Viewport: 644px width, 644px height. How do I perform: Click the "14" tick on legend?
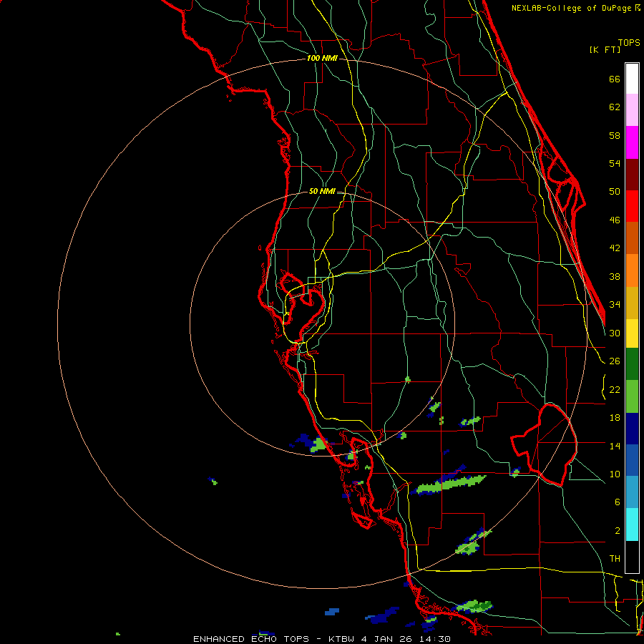615,446
